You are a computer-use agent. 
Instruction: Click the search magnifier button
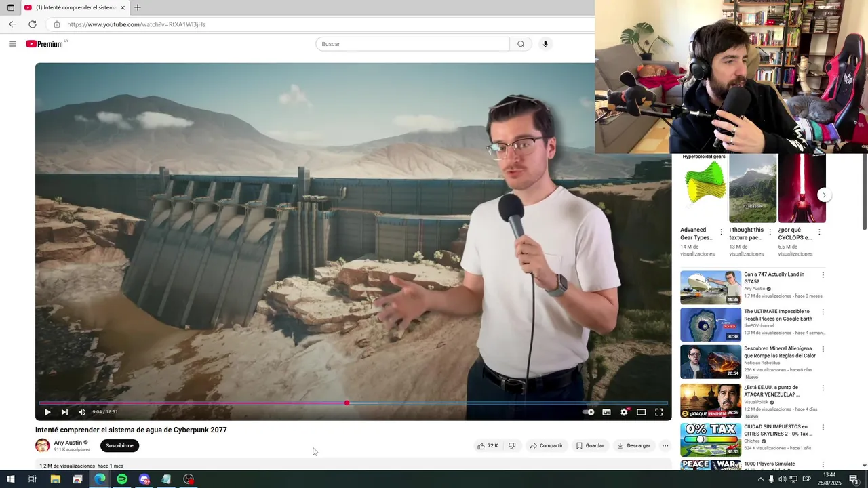pos(521,44)
